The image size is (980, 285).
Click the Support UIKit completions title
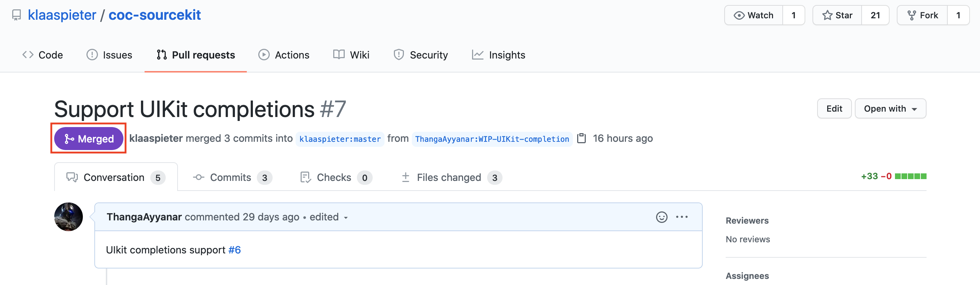pos(184,109)
